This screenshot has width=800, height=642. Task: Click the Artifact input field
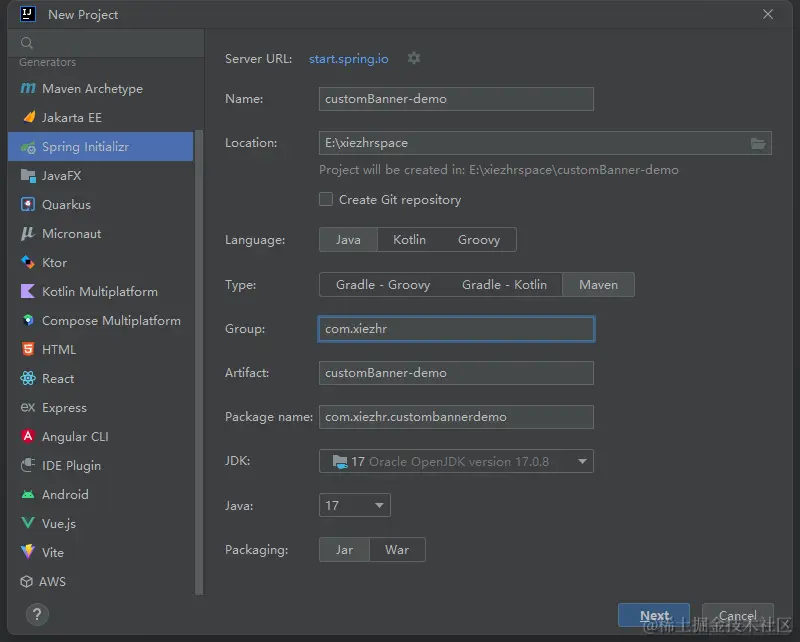tap(456, 373)
